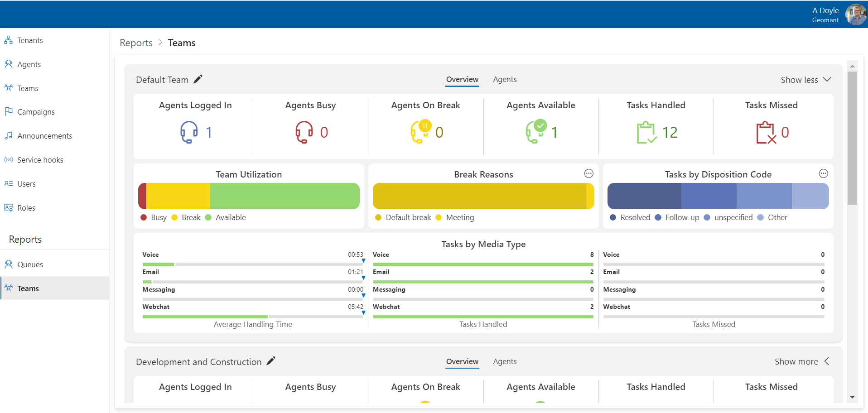Click the Tasks Missed clipboard icon

point(766,132)
